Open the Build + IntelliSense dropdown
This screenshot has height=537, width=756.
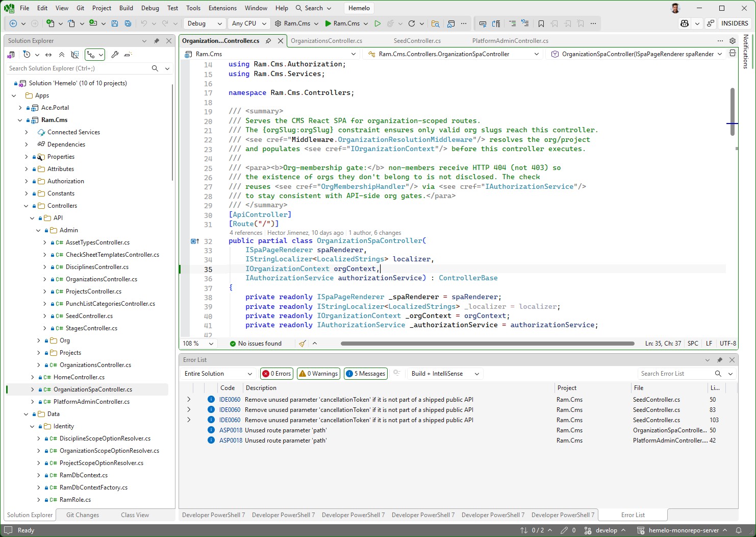point(445,374)
